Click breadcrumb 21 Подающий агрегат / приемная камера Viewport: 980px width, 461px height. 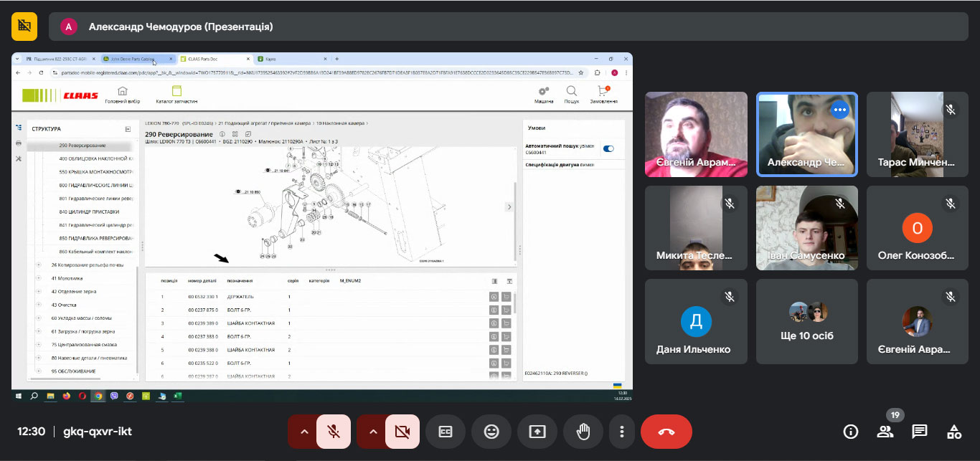[x=265, y=123]
